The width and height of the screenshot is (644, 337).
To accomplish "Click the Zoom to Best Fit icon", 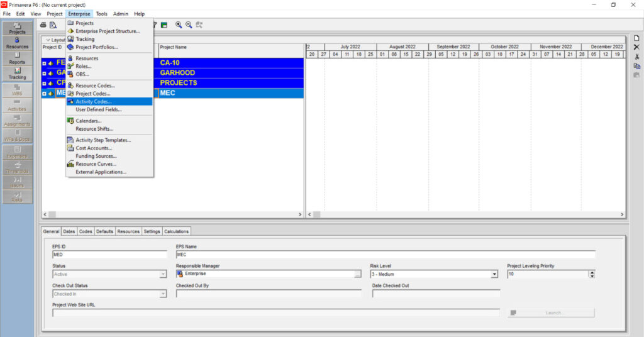I will click(x=199, y=25).
